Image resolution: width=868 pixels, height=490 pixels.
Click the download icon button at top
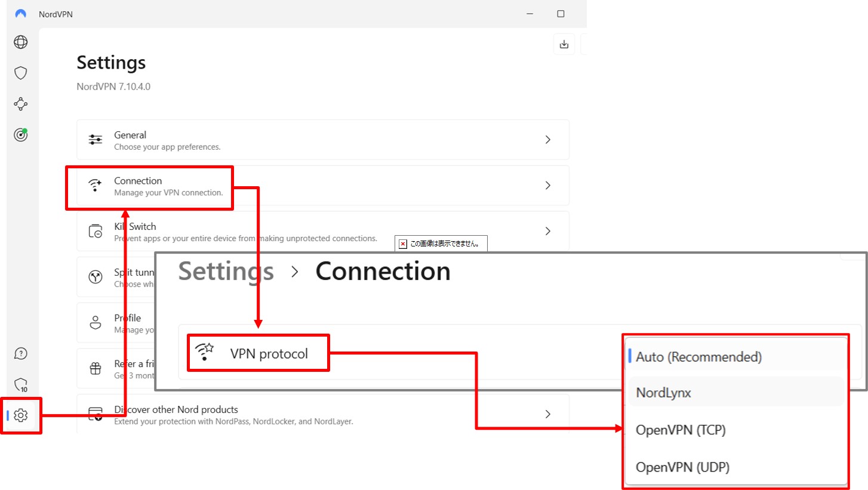(x=564, y=44)
